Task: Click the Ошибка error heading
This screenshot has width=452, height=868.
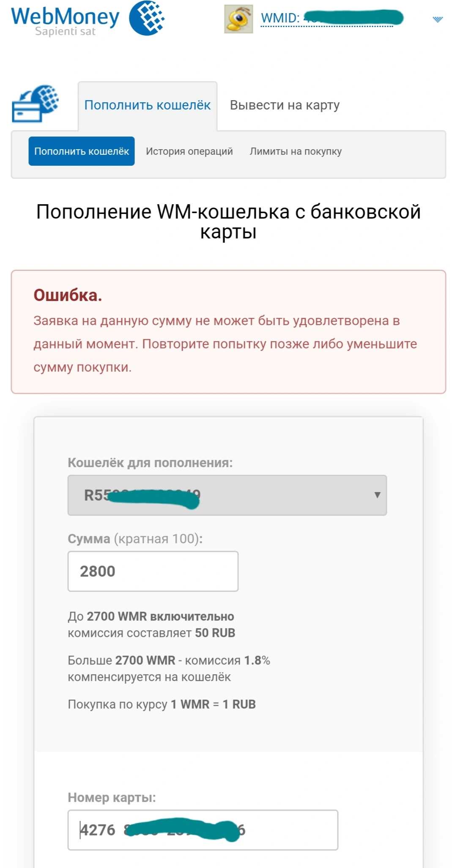Action: point(68,295)
